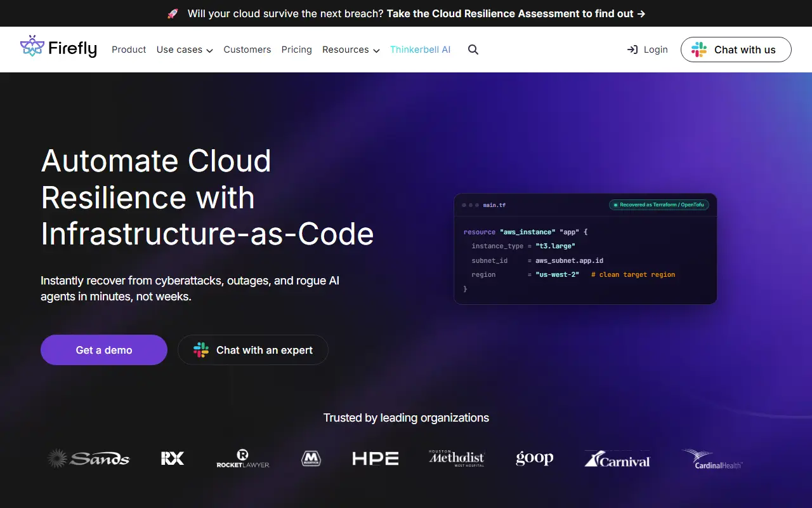Open Thinkerbell AI in the navbar
The height and width of the screenshot is (508, 812).
pos(421,50)
